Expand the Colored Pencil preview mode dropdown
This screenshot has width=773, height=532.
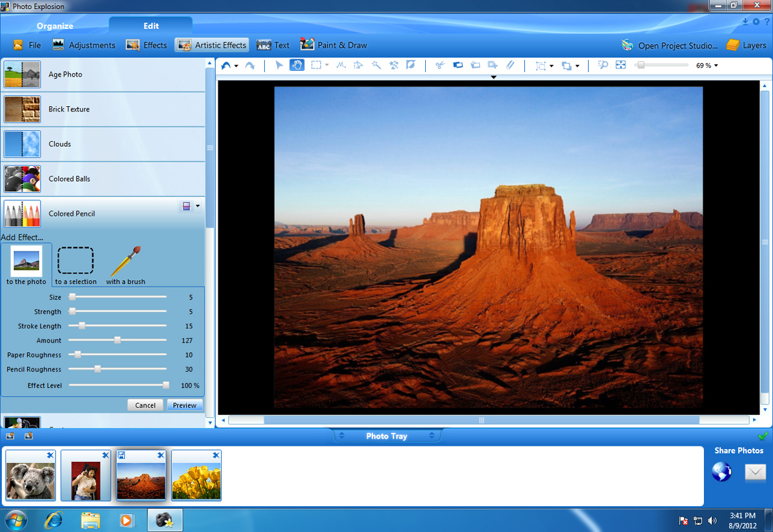tap(198, 206)
